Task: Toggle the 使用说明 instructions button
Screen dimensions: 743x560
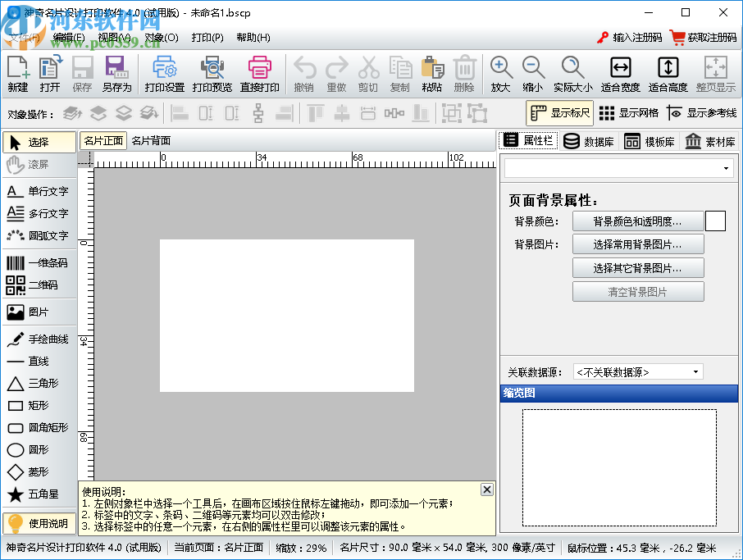Action: click(x=39, y=524)
